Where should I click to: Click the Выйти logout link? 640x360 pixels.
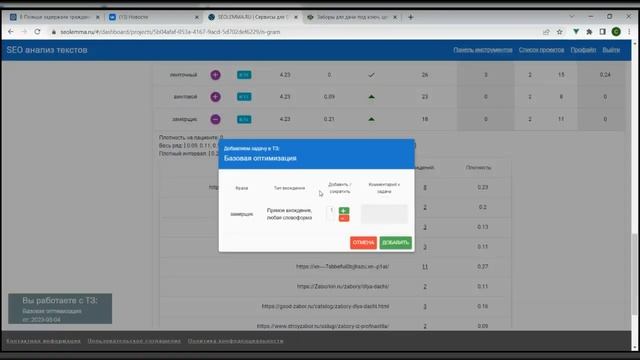point(611,50)
